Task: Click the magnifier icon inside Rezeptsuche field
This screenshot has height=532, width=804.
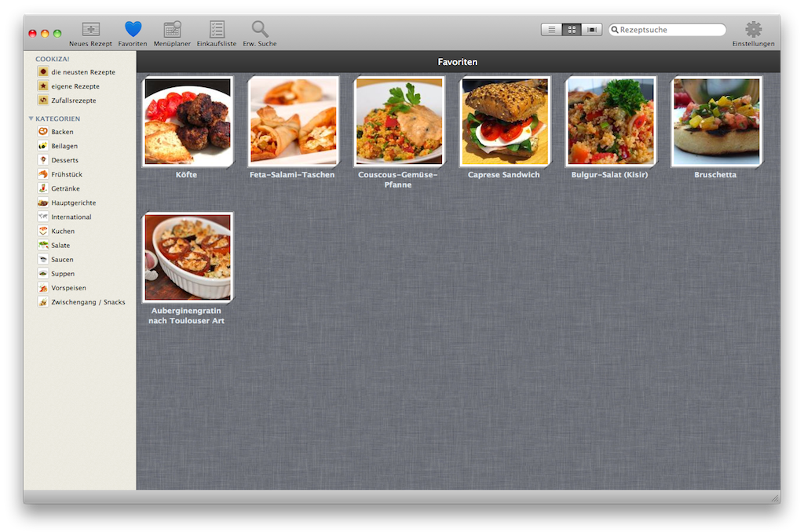Action: coord(614,30)
